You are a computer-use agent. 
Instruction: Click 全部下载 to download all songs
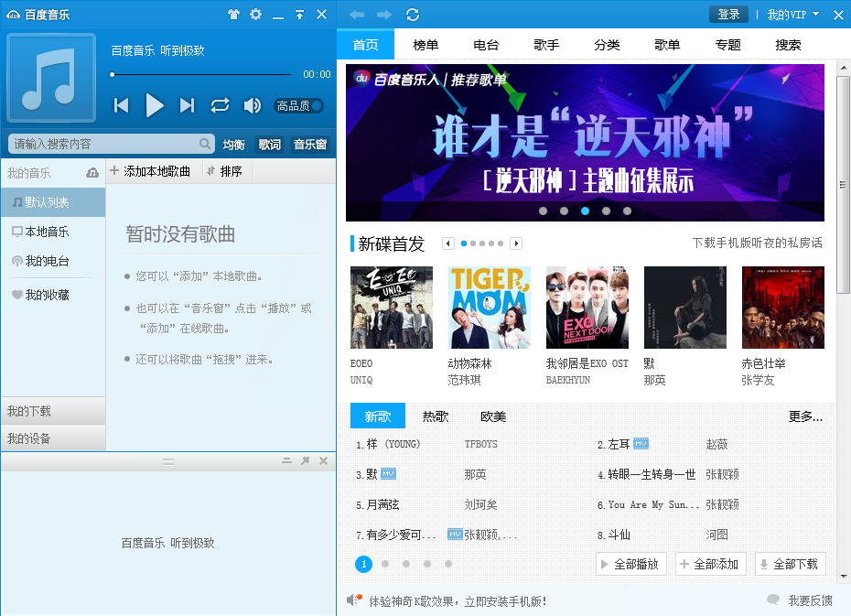790,564
